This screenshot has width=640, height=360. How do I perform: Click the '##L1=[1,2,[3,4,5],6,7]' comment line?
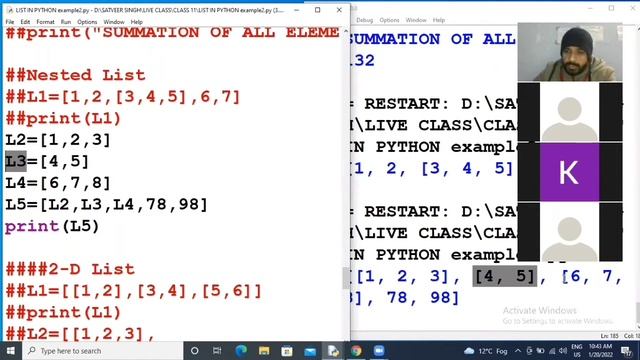click(x=123, y=97)
